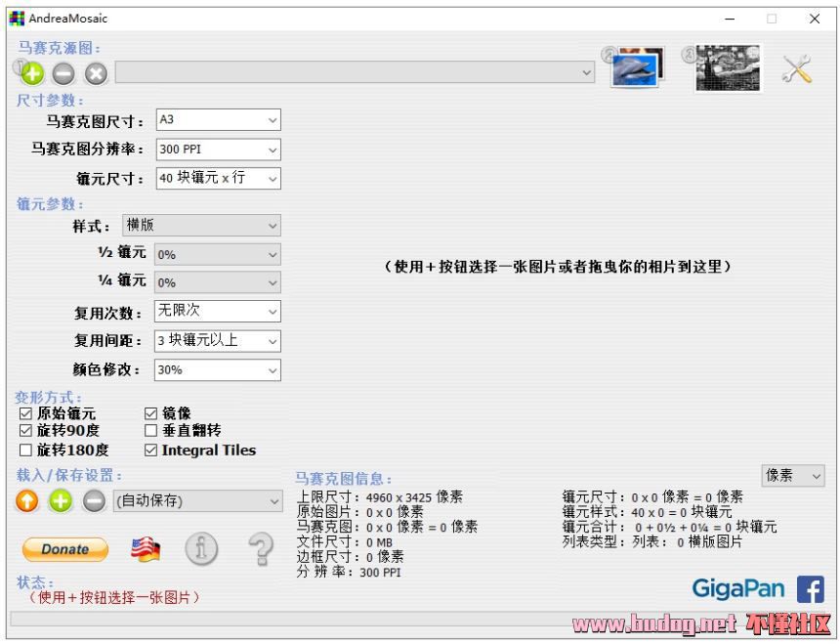Remove source image with the top gray minus
This screenshot has width=840, height=644.
point(63,74)
